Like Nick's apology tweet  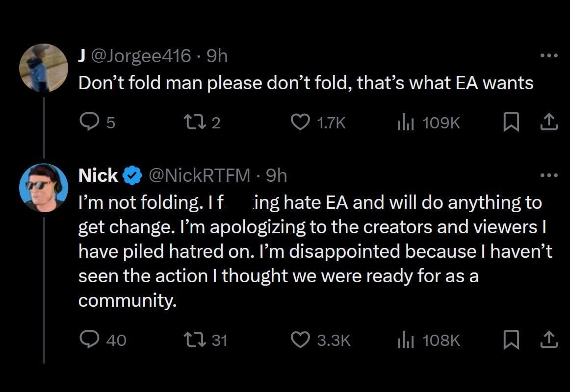301,340
